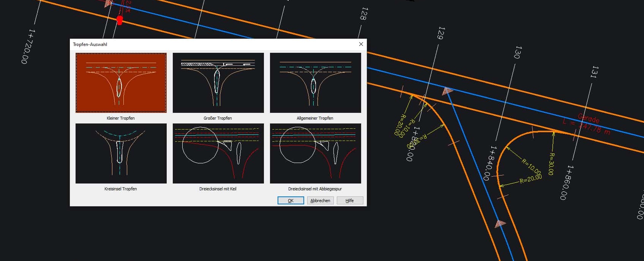Open help via the Hilfe button
644x261 pixels.
[350, 201]
